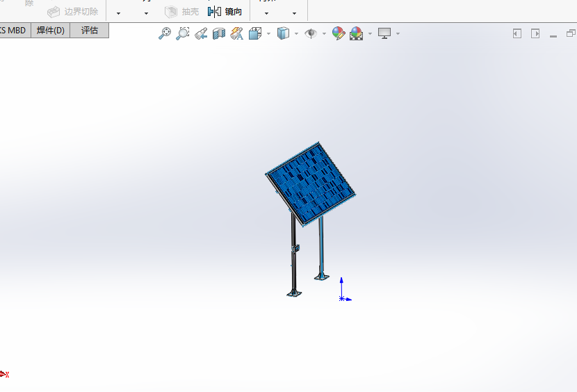This screenshot has height=392, width=577.
Task: Click the View Orientation cube icon
Action: pos(255,33)
